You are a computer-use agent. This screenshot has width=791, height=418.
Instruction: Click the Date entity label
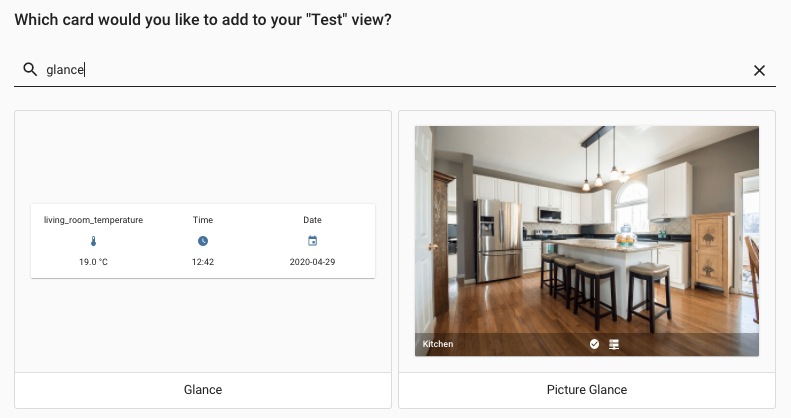point(312,220)
